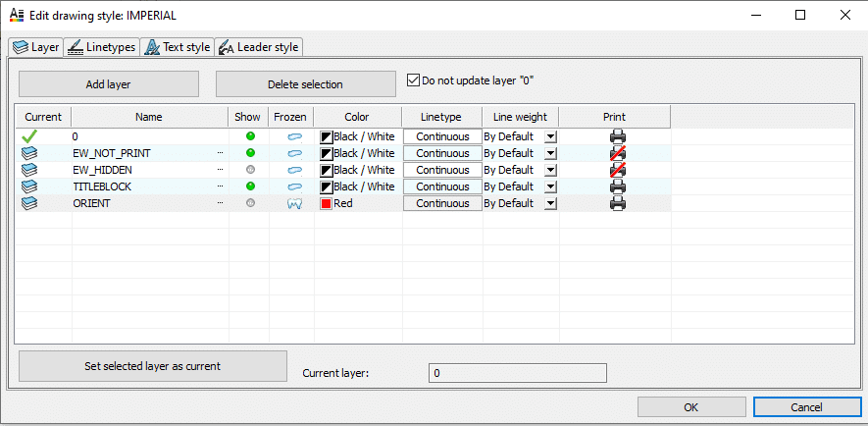The width and height of the screenshot is (868, 426).
Task: Freeze the TITLEBLOCK layer via cloud icon
Action: [292, 186]
